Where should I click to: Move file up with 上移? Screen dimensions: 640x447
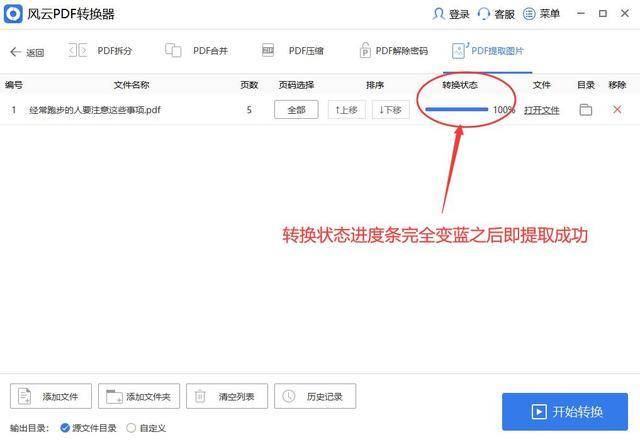[x=347, y=110]
